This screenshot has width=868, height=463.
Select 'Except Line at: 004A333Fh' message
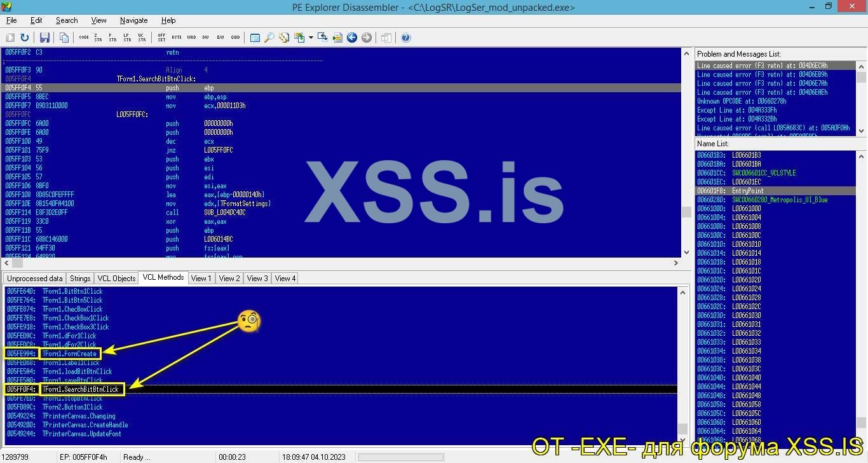(775, 110)
